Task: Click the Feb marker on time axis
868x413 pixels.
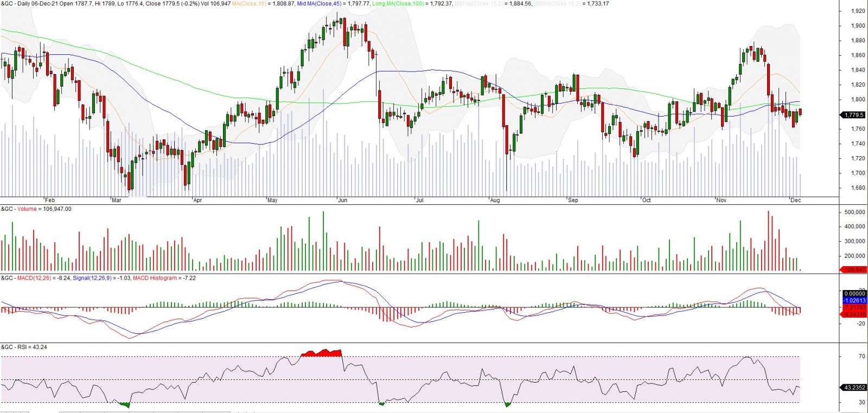Action: [x=50, y=200]
